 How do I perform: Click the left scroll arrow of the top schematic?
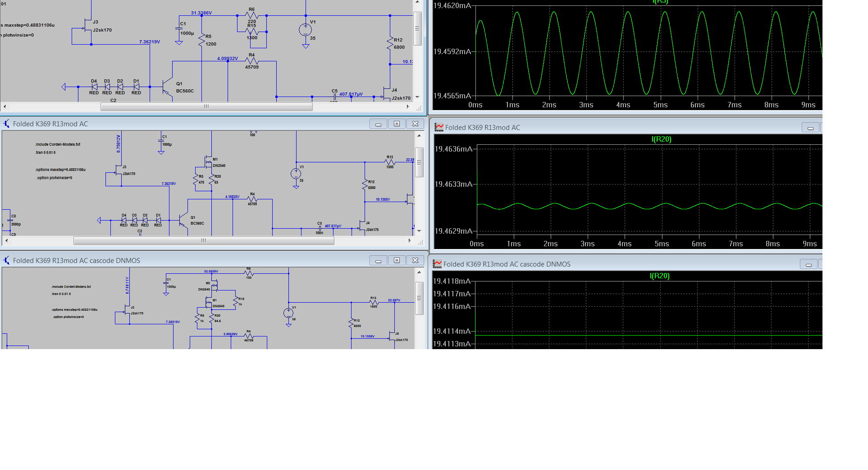pos(5,107)
